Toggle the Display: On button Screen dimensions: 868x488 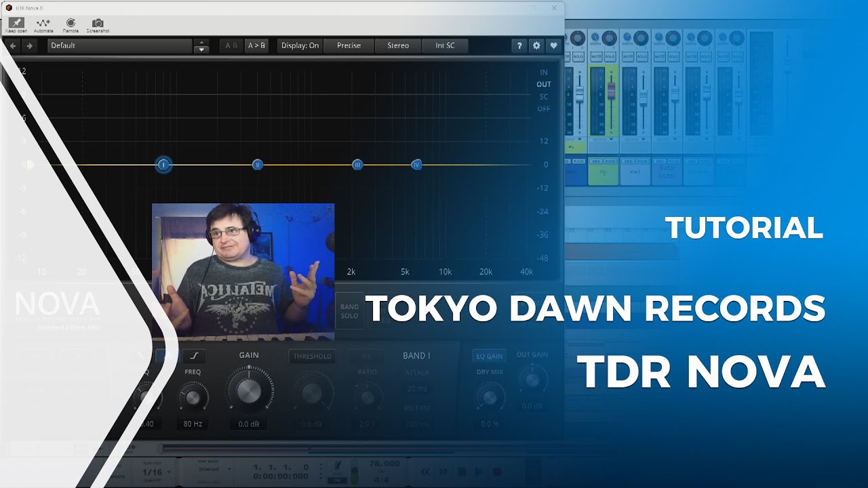click(x=300, y=45)
